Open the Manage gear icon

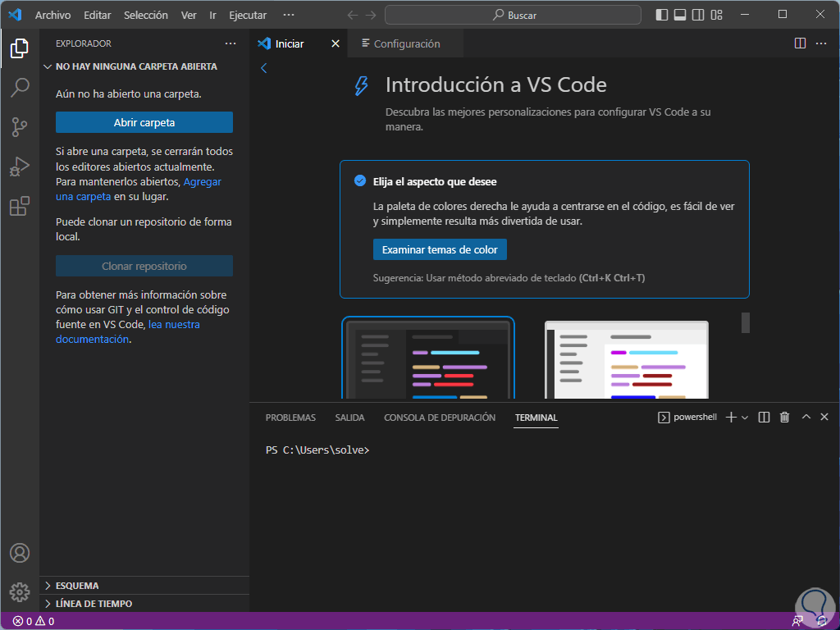pos(20,591)
